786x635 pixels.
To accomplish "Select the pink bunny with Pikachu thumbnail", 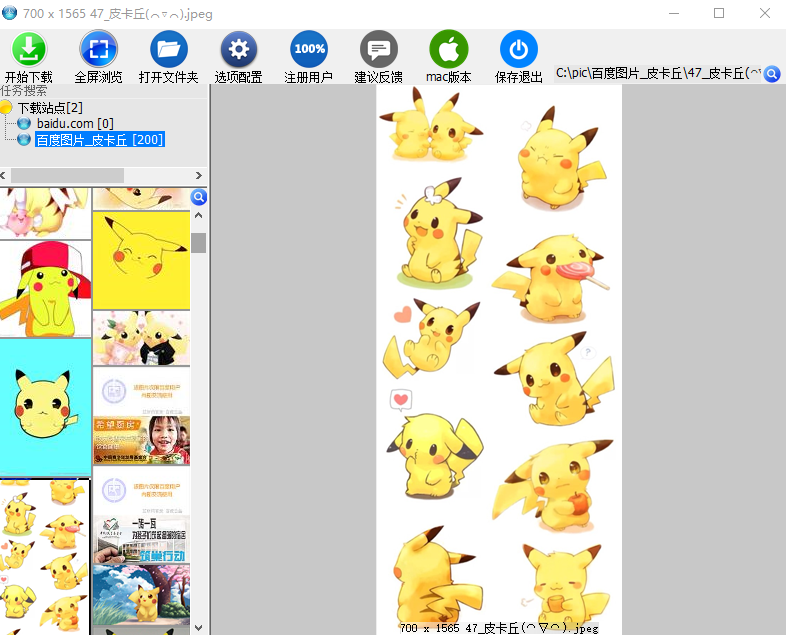I will 46,213.
